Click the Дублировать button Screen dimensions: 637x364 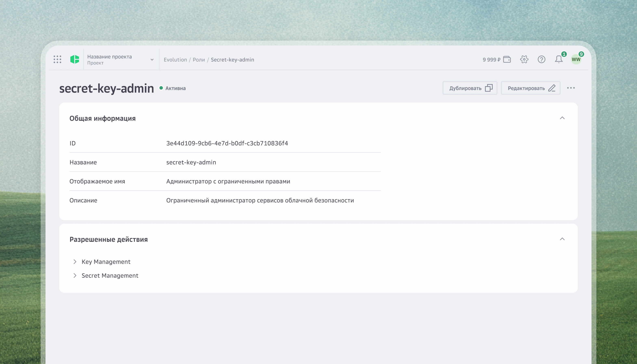click(x=470, y=88)
